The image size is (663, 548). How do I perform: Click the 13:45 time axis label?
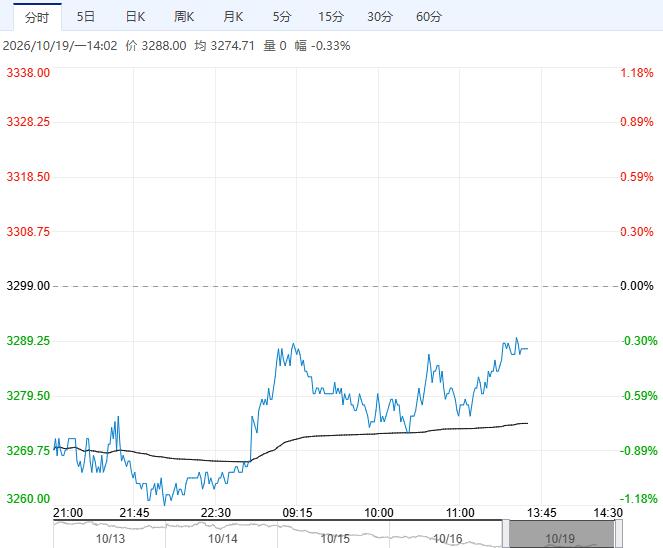point(542,513)
